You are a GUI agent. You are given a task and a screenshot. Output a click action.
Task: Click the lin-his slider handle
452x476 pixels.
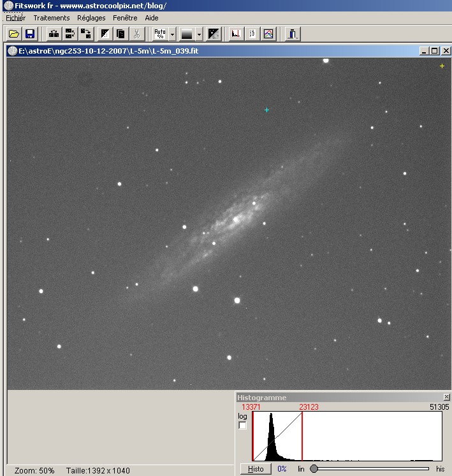coord(314,469)
